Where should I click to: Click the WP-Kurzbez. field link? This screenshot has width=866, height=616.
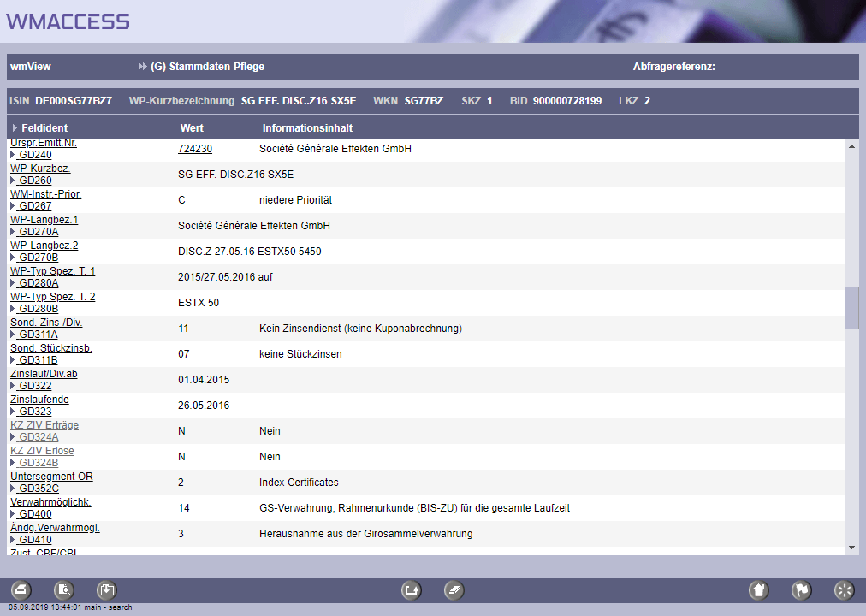click(x=39, y=169)
